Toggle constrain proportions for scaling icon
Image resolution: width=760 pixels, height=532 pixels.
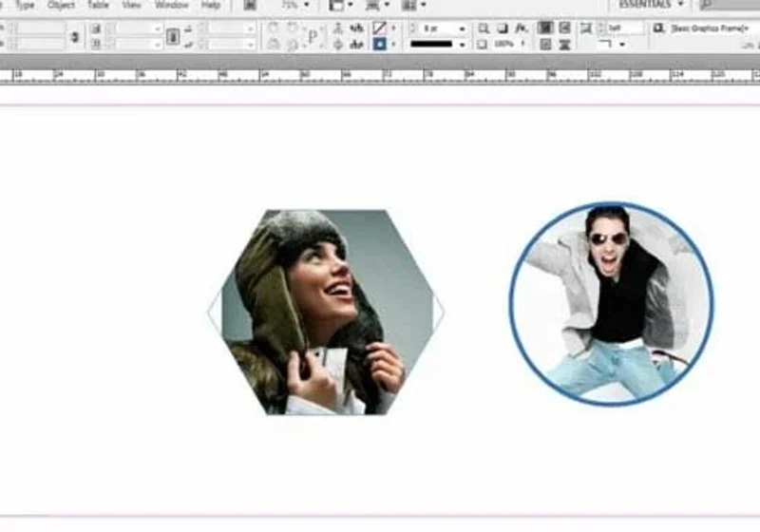(173, 36)
